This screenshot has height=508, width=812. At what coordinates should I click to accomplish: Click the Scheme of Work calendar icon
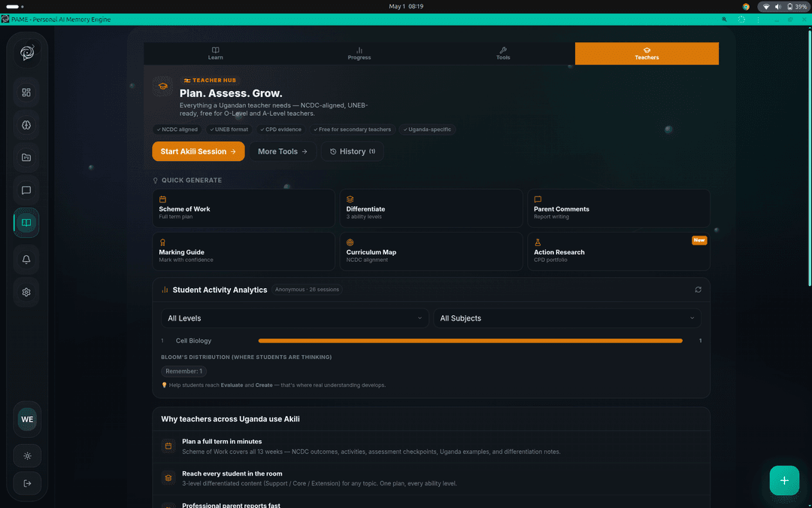pyautogui.click(x=162, y=199)
